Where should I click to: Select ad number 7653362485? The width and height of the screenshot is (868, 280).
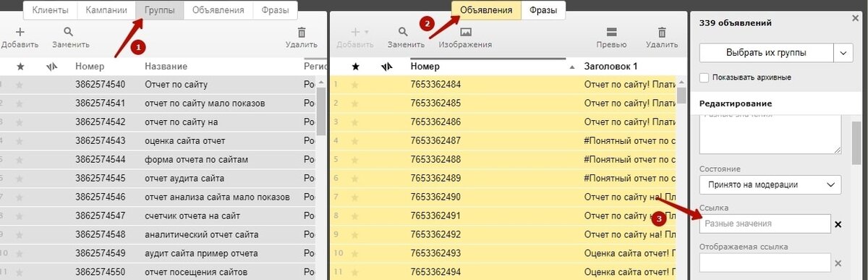click(x=435, y=103)
